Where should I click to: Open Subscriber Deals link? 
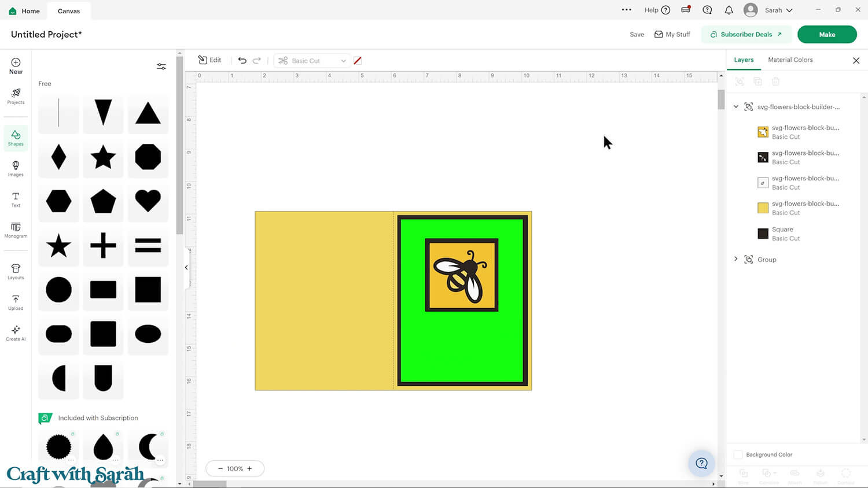(x=746, y=35)
